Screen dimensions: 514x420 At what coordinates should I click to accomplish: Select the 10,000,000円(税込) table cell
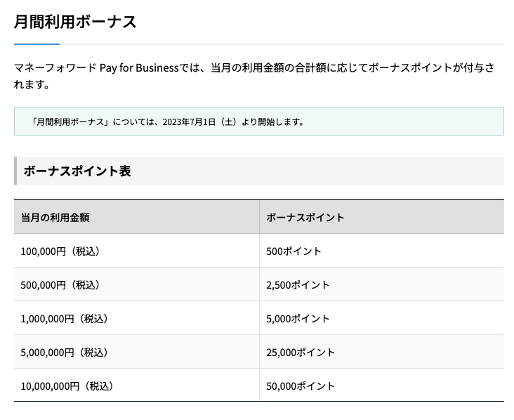pyautogui.click(x=67, y=386)
